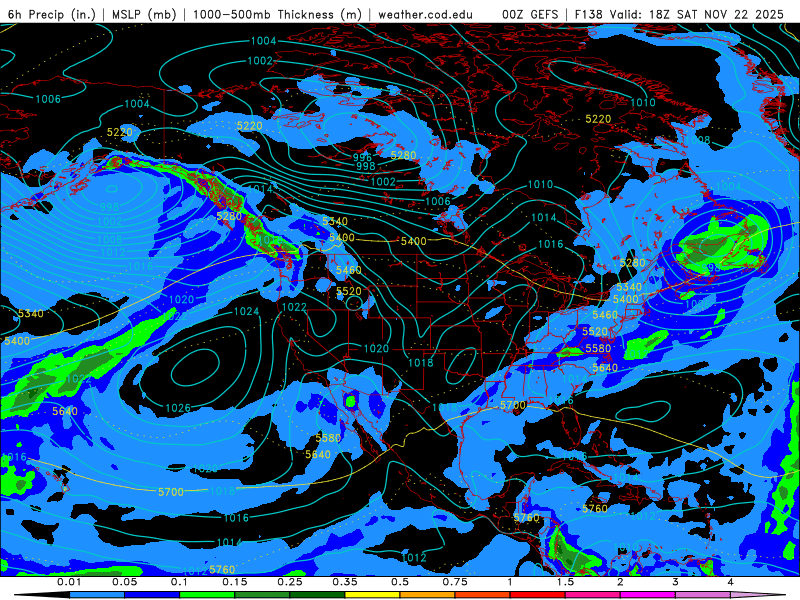Click the '1024' isobar label on the map
This screenshot has height=600, width=800.
pos(246,311)
